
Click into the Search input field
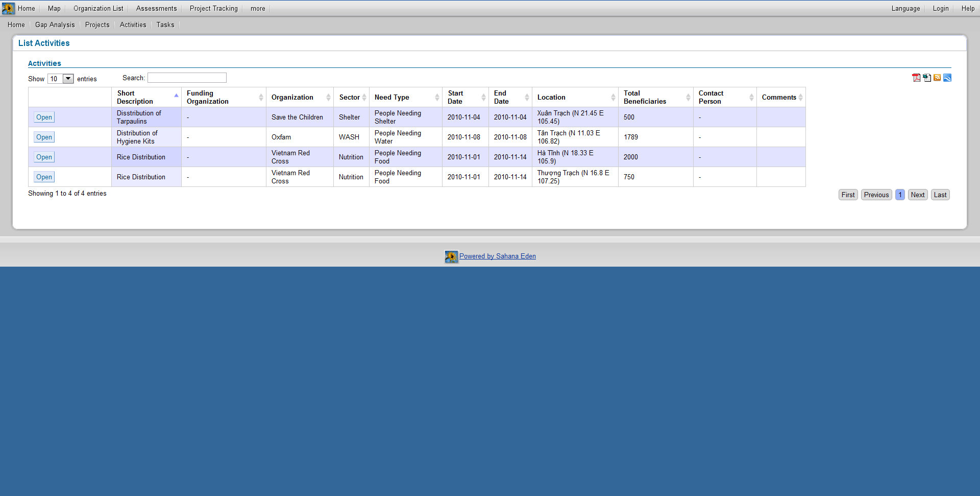pos(187,78)
